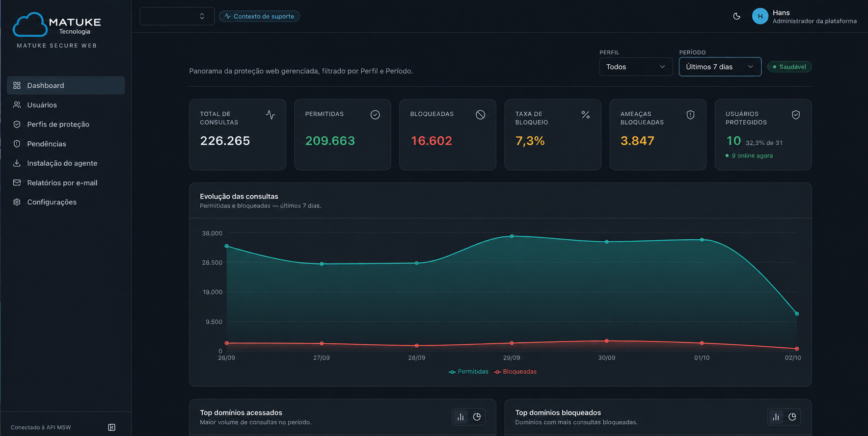The image size is (868, 436).
Task: Click the Saudável status badge
Action: 789,67
